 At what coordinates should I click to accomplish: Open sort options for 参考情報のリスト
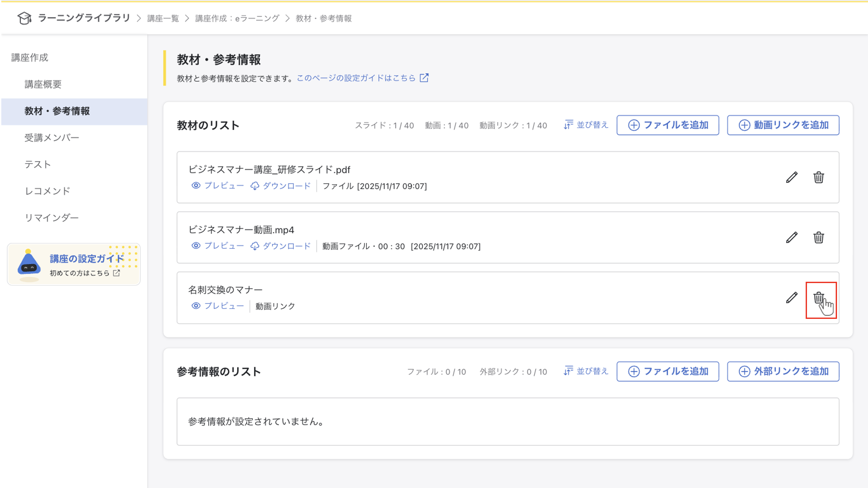[586, 371]
